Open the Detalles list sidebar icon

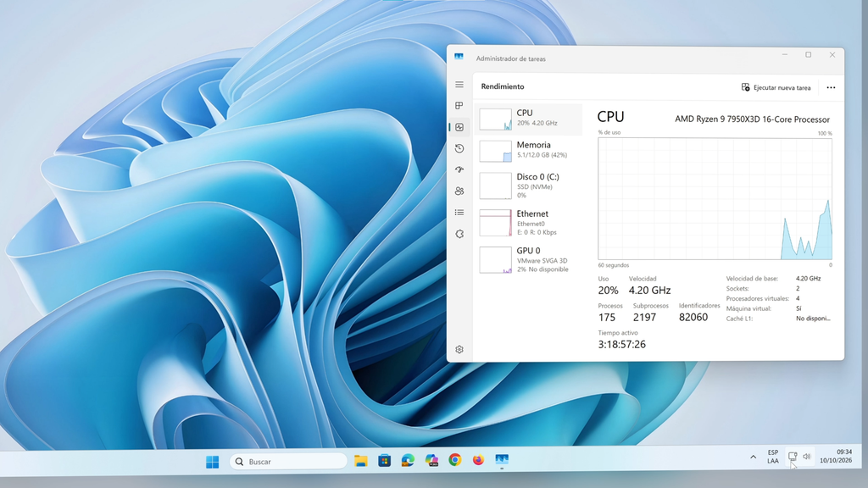coord(459,213)
